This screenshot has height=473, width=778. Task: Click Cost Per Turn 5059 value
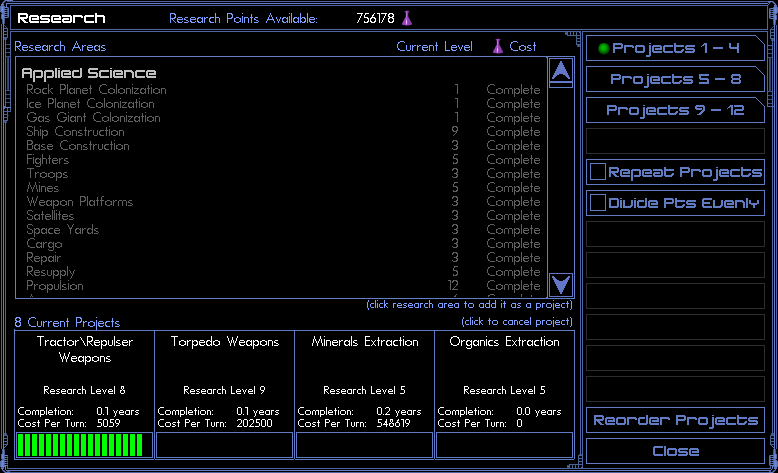tap(108, 423)
